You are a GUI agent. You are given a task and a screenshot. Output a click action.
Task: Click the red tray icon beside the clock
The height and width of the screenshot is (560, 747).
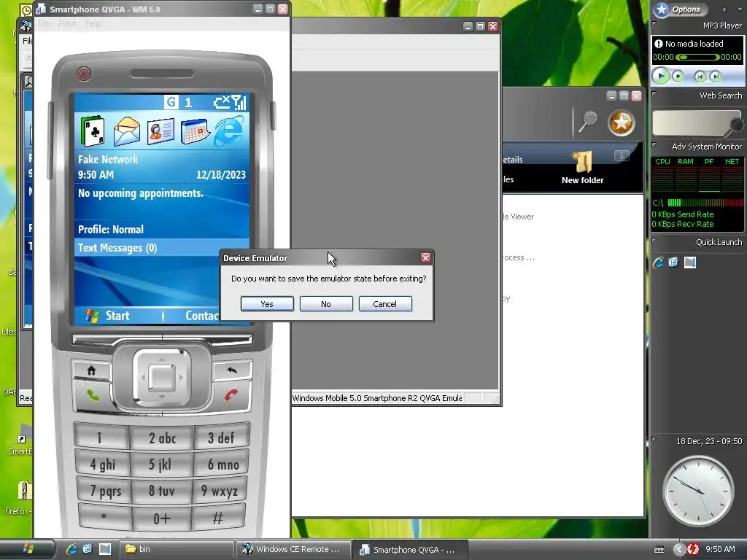pos(693,549)
